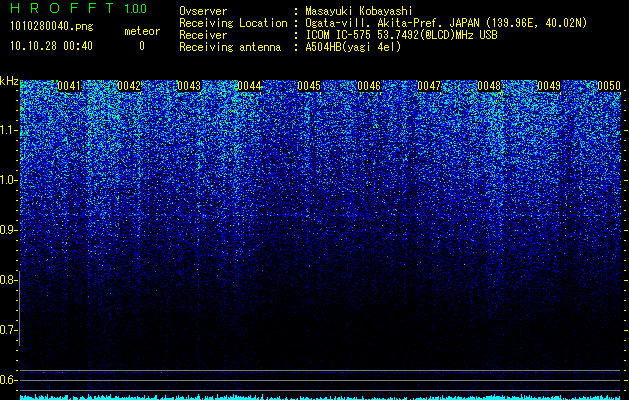Click the 1.1 frequency axis label
This screenshot has height=400, width=629.
[8, 130]
